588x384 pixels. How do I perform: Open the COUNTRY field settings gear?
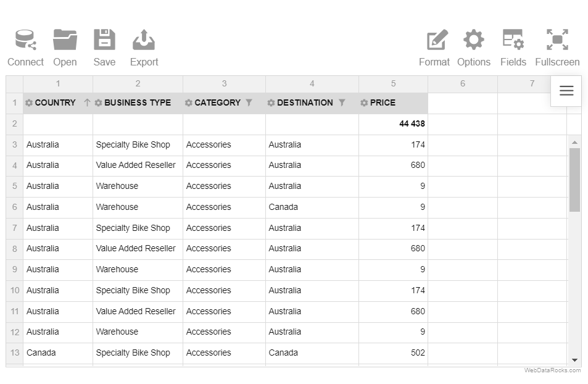[x=29, y=103]
